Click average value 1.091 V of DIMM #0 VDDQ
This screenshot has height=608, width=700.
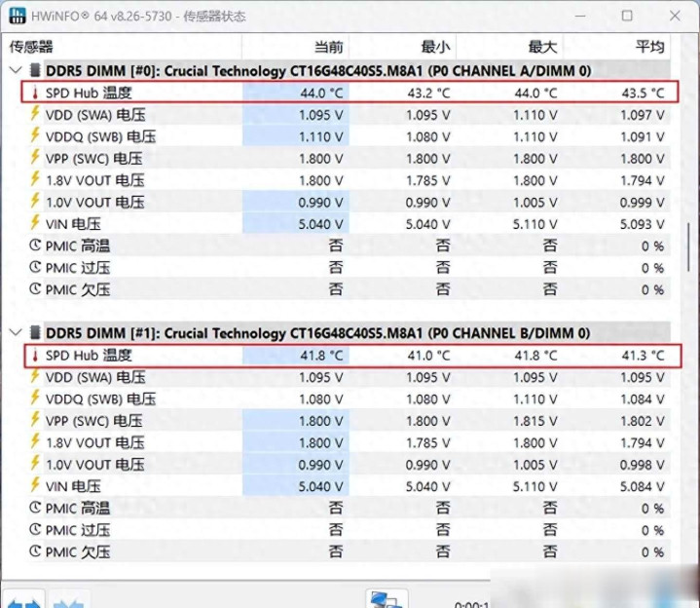tap(643, 137)
